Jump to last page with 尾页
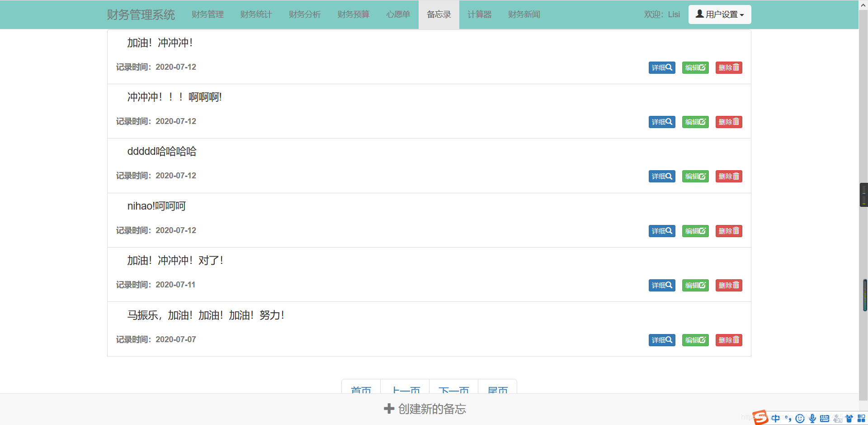Image resolution: width=868 pixels, height=425 pixels. (x=497, y=387)
